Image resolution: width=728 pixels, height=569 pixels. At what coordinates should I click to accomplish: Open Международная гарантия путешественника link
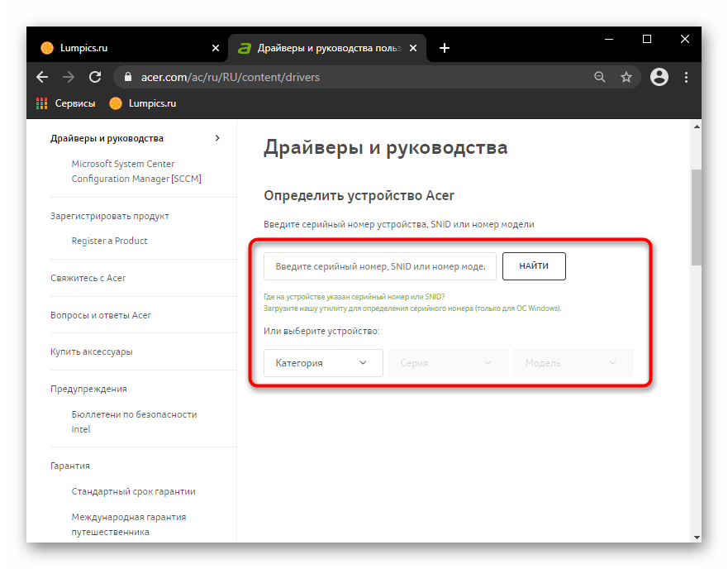(x=129, y=524)
